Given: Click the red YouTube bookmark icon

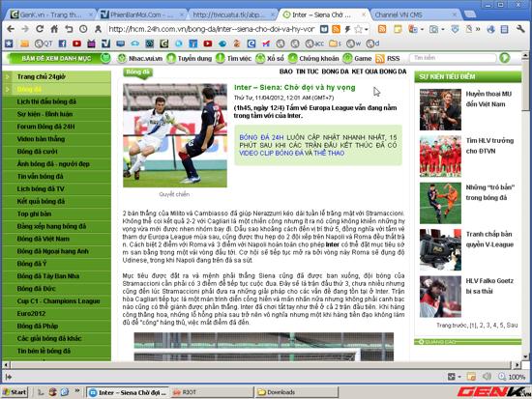Looking at the screenshot, I should [77, 43].
